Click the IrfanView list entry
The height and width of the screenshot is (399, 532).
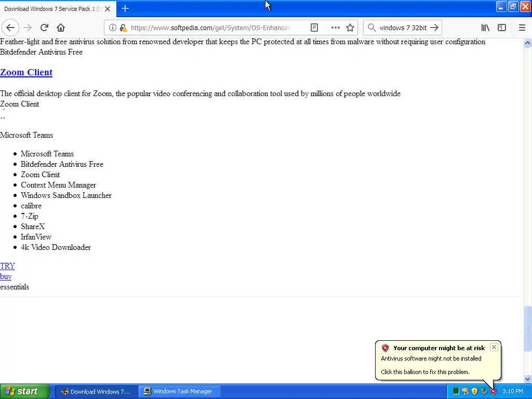click(36, 237)
